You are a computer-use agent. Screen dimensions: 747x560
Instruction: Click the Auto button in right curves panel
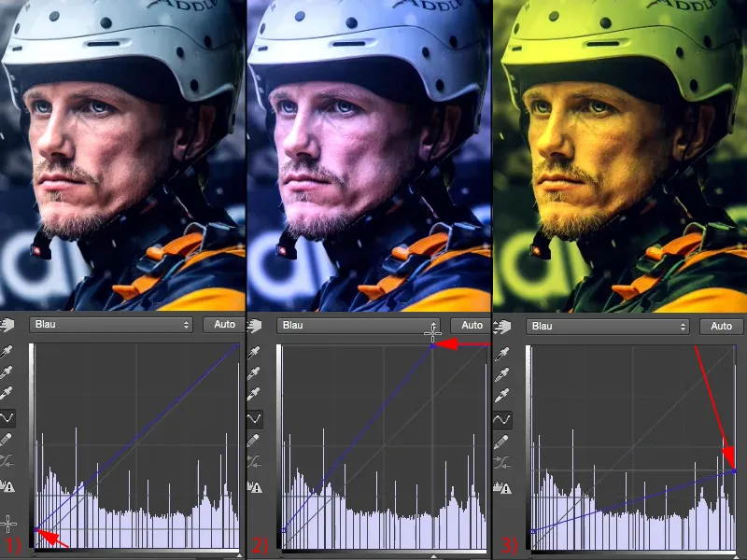(x=721, y=327)
